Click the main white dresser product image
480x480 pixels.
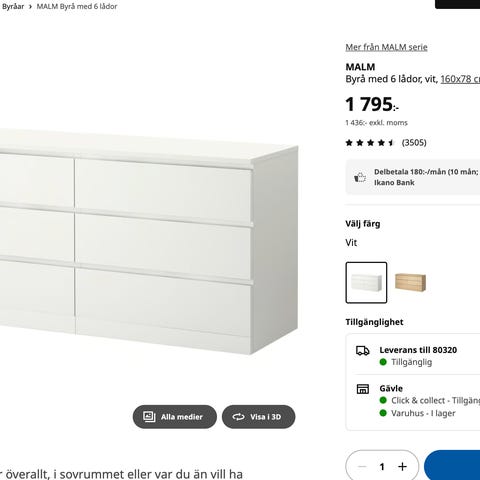point(149,240)
